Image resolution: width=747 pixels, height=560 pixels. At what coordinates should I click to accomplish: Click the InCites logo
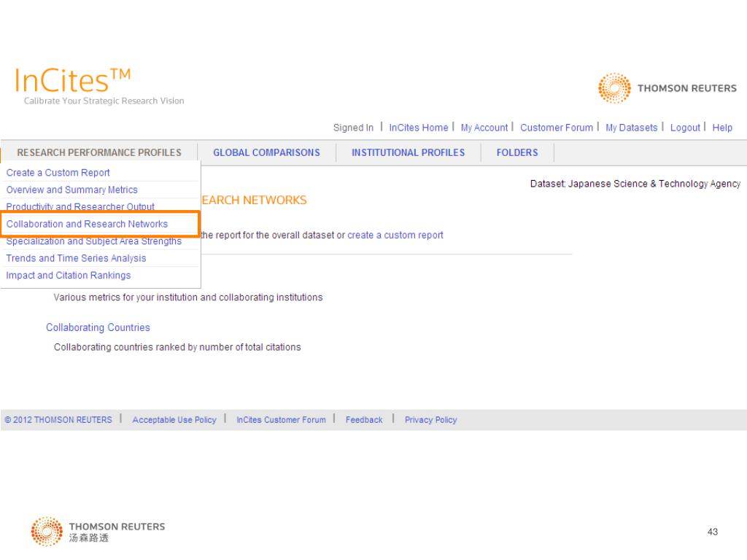[72, 80]
